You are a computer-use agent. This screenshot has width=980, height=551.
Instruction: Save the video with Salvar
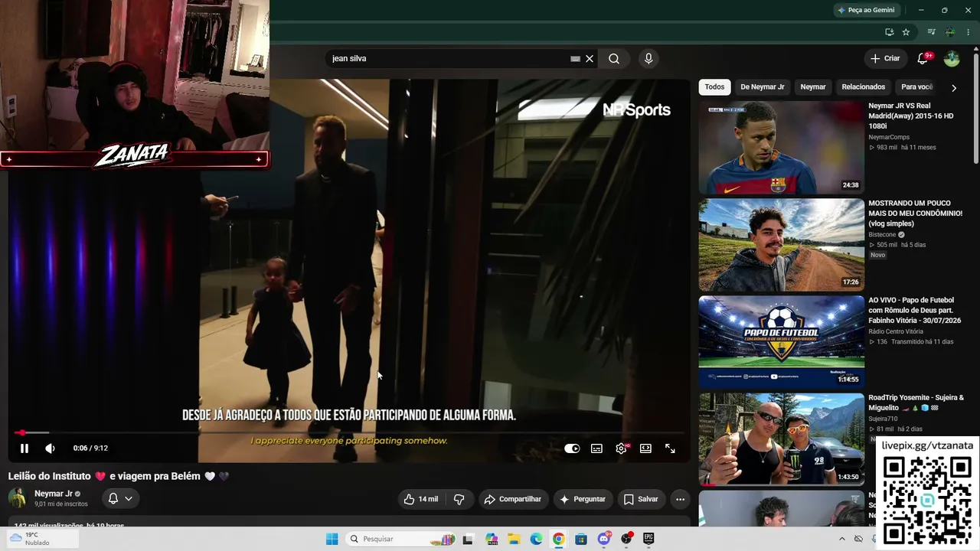pyautogui.click(x=640, y=499)
